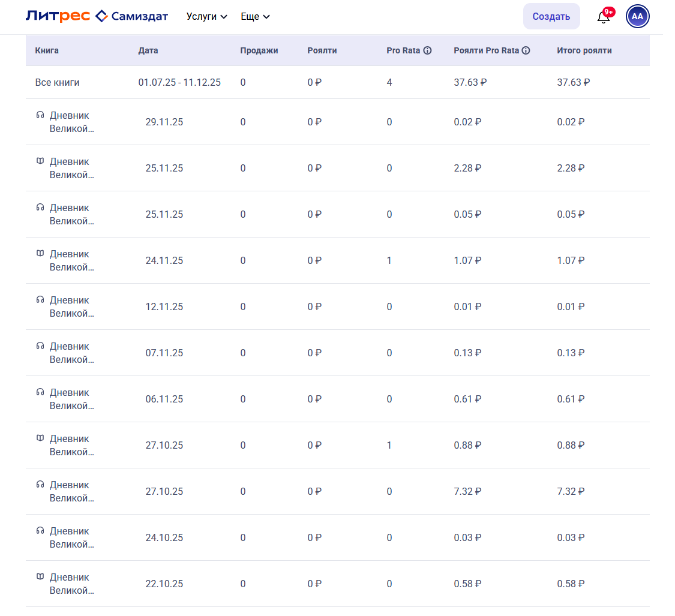675x616 pixels.
Task: Click book icon in 24.11.25 row
Action: point(40,254)
